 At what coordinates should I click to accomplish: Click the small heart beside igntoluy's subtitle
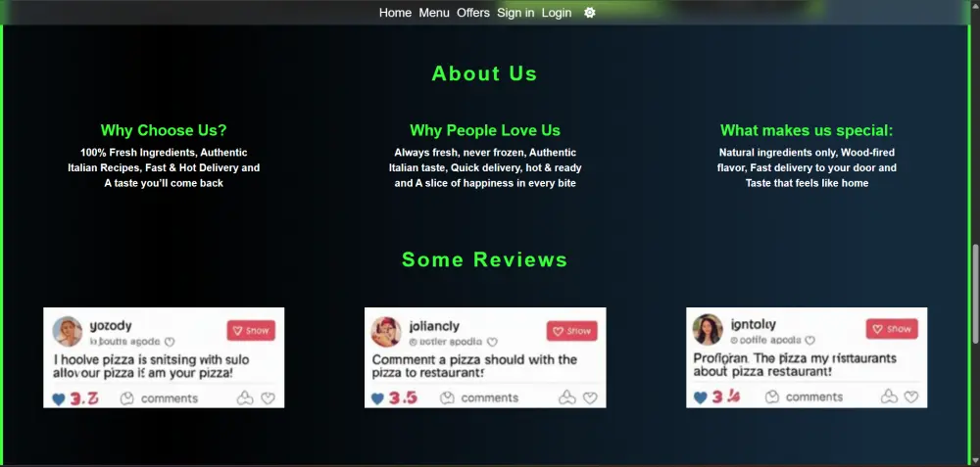pos(810,341)
